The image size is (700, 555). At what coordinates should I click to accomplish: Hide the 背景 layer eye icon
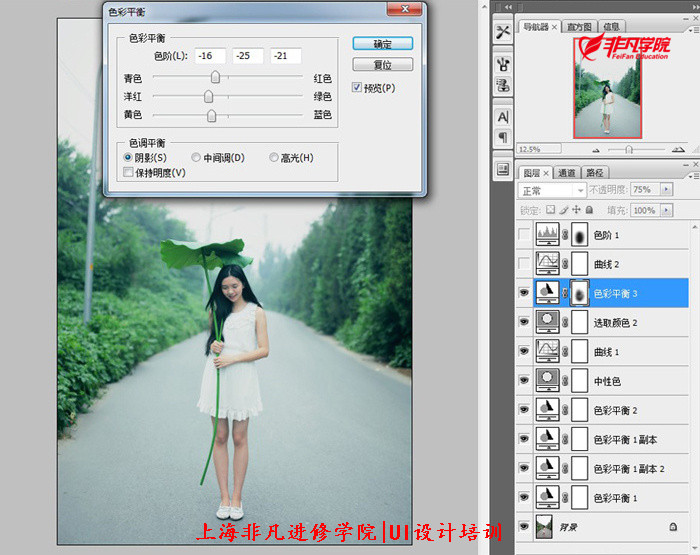click(524, 526)
